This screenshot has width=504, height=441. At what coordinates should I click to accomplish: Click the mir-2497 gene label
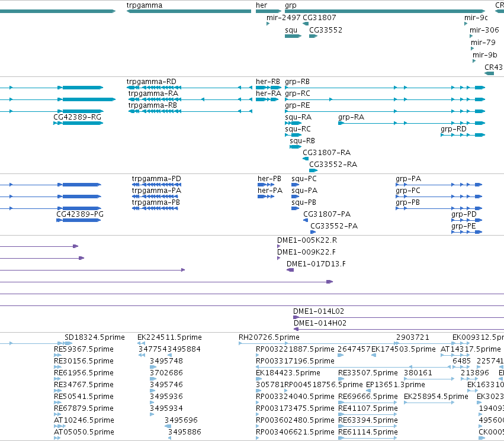(284, 18)
